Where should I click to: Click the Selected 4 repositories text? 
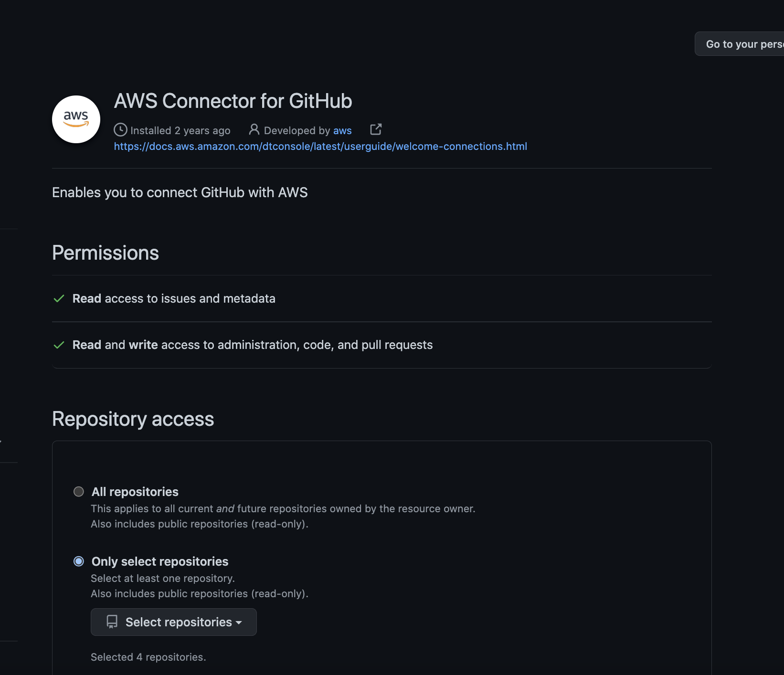tap(148, 657)
